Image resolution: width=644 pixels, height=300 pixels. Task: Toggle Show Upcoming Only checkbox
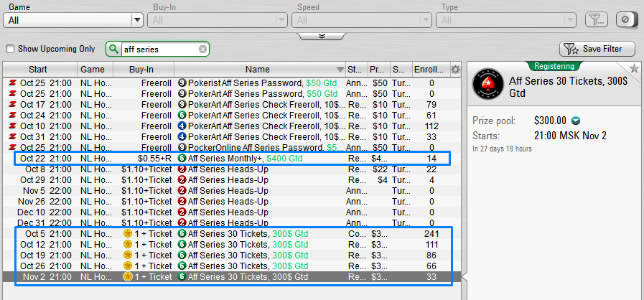(10, 50)
